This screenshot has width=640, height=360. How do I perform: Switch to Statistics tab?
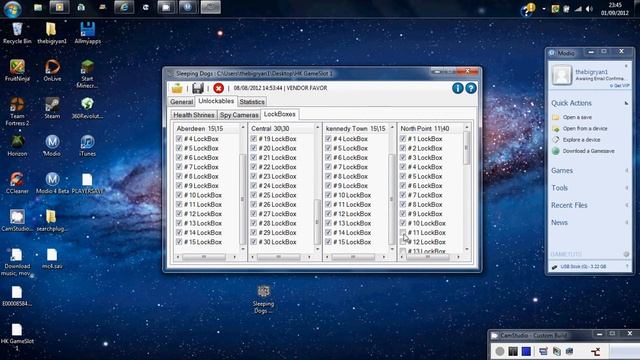(x=252, y=102)
